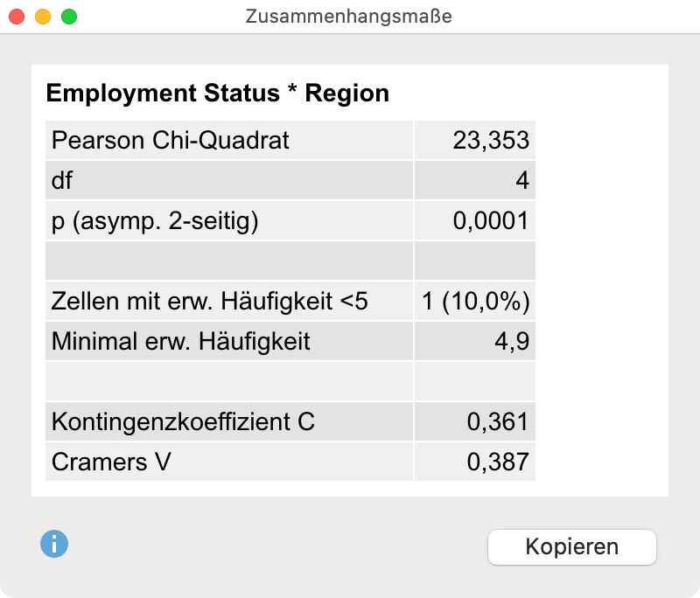Click the Cramers V result 0,387
Viewport: 700px width, 598px height.
505,462
